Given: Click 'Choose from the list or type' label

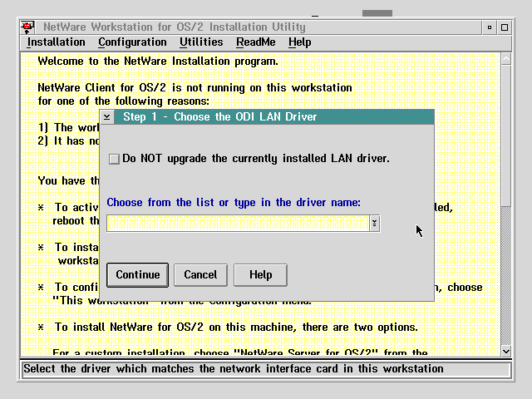Looking at the screenshot, I should [x=234, y=203].
